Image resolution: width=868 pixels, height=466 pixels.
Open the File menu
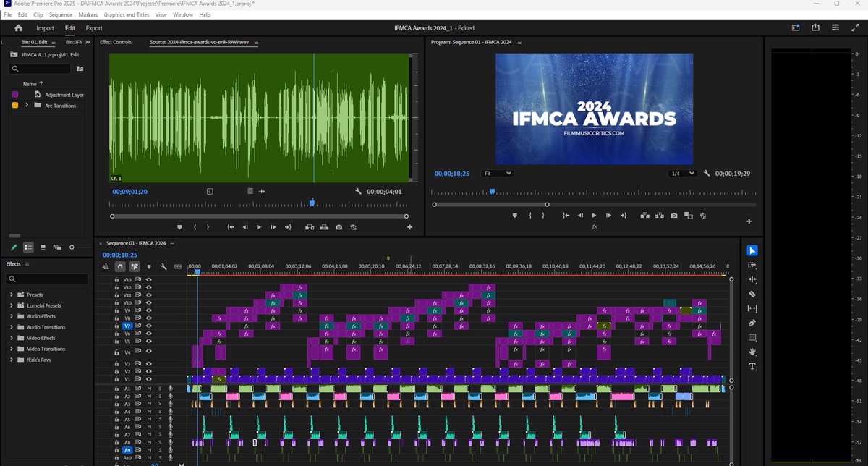pyautogui.click(x=8, y=14)
